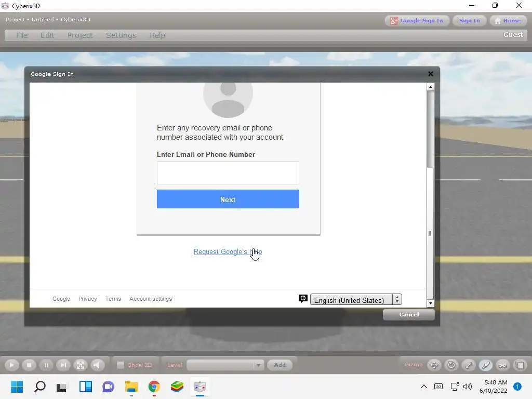Open Windows taskbar search
Screen dimensions: 532x399
39,387
